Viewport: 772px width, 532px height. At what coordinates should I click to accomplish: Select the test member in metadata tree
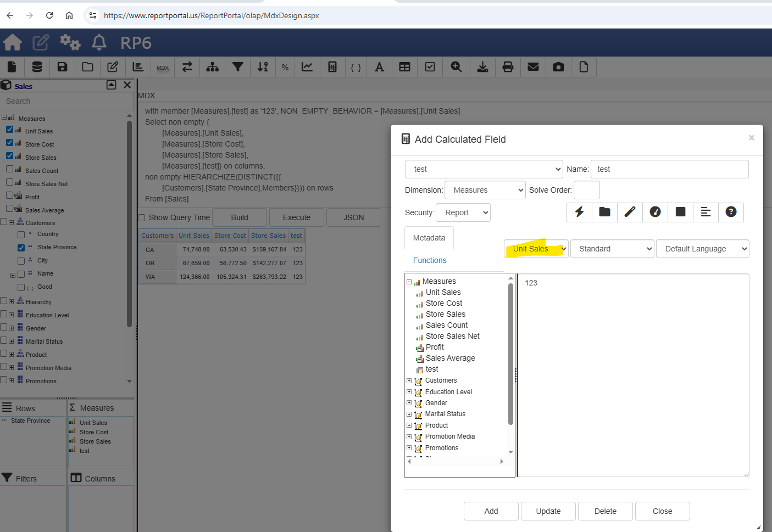pyautogui.click(x=432, y=369)
